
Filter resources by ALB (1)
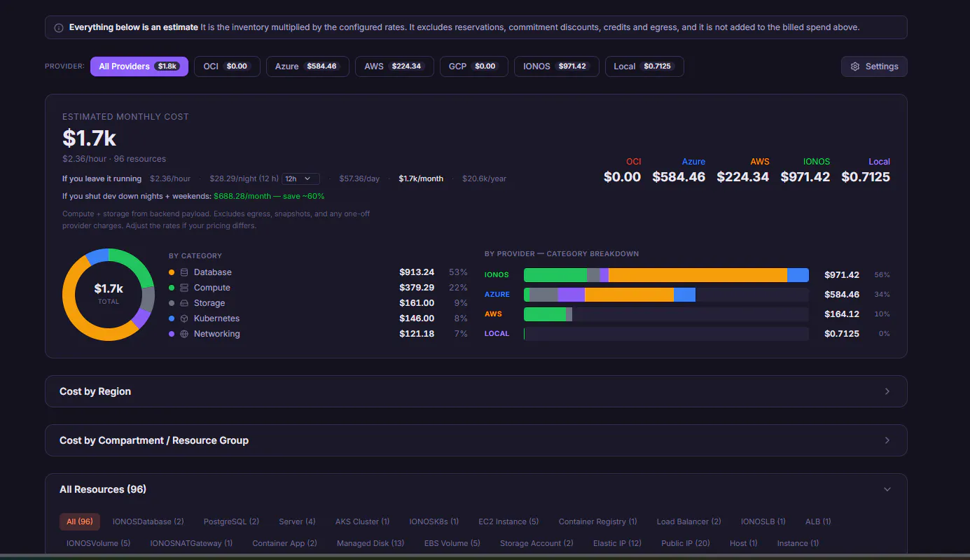coord(818,521)
